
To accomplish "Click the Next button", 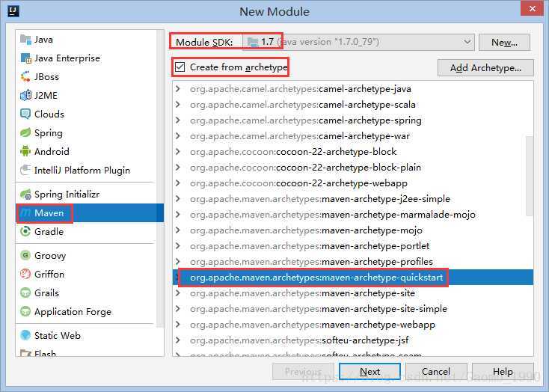I will 369,371.
